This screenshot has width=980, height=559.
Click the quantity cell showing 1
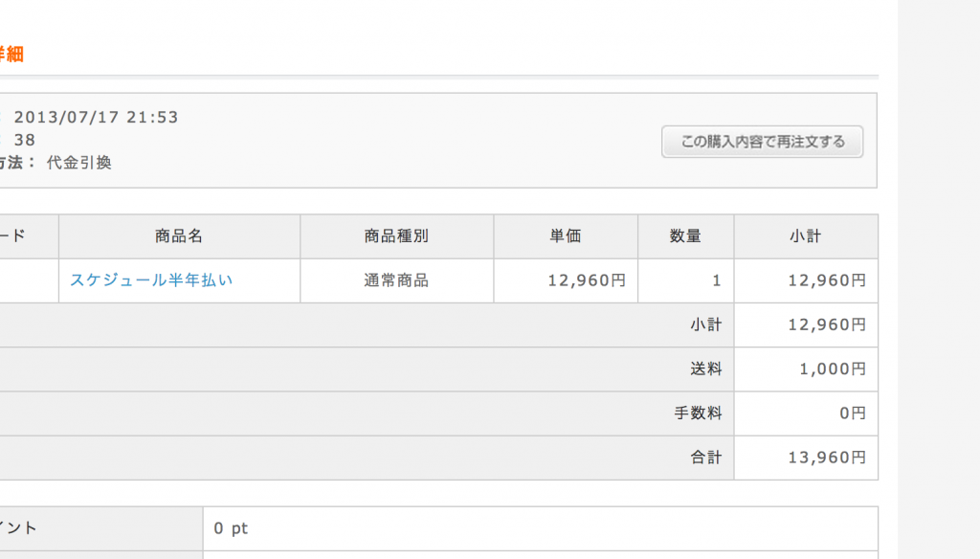[716, 280]
